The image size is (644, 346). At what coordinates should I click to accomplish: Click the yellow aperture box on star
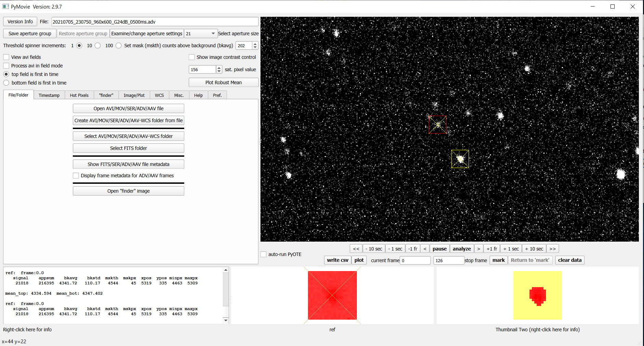click(460, 159)
